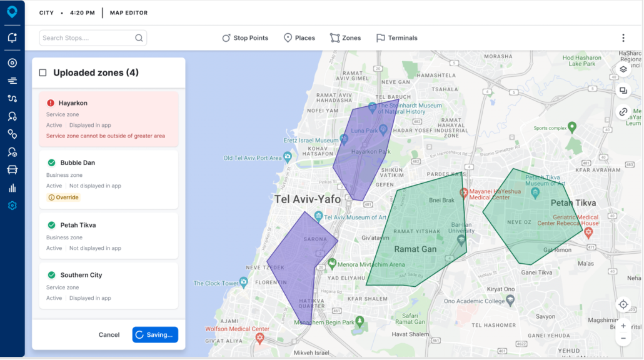
Task: Click the Clock Tower map pin
Action: [x=244, y=282]
